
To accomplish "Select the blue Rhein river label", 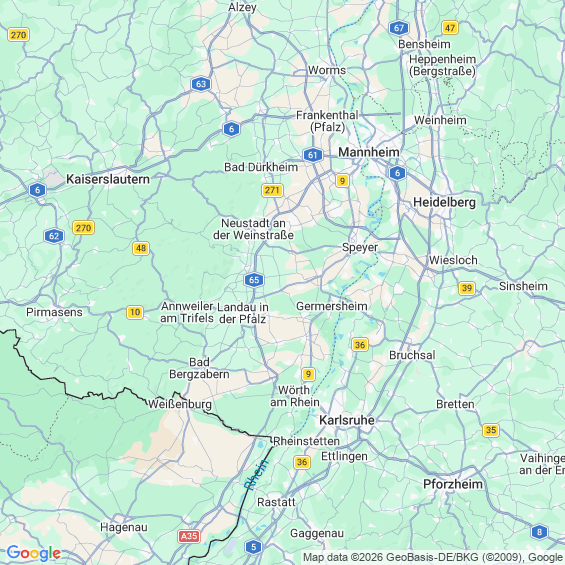I will pos(256,475).
